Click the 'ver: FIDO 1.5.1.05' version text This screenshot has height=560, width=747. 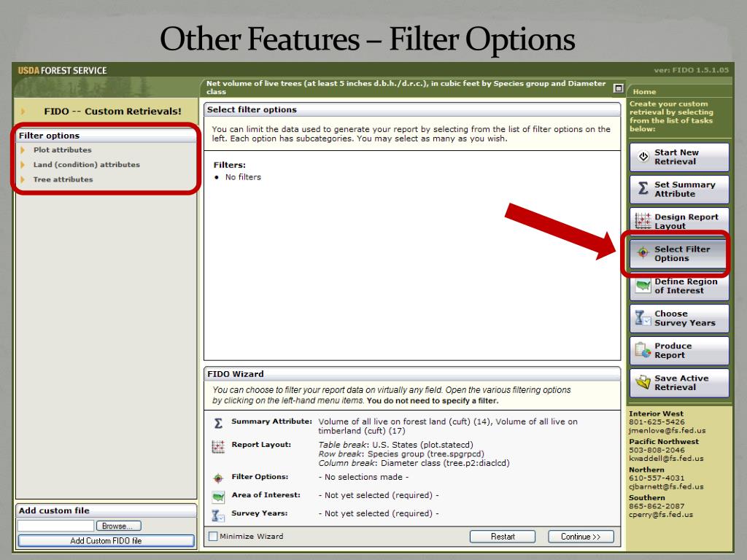tap(692, 70)
